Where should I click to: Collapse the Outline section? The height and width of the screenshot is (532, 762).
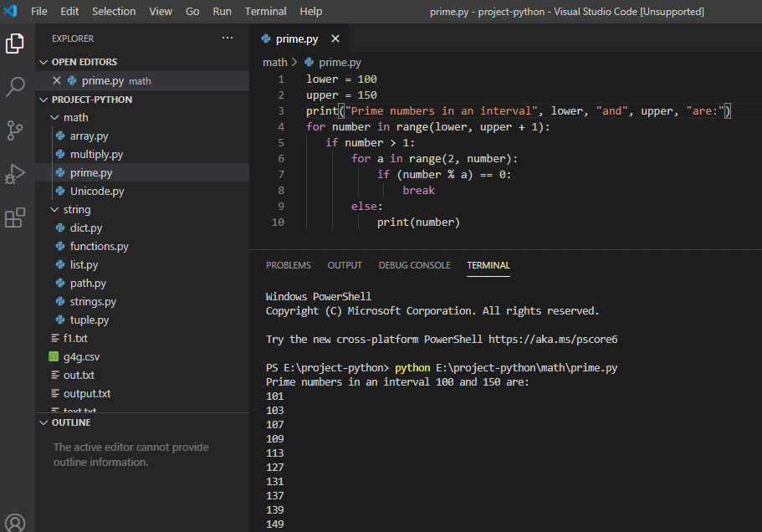point(44,423)
